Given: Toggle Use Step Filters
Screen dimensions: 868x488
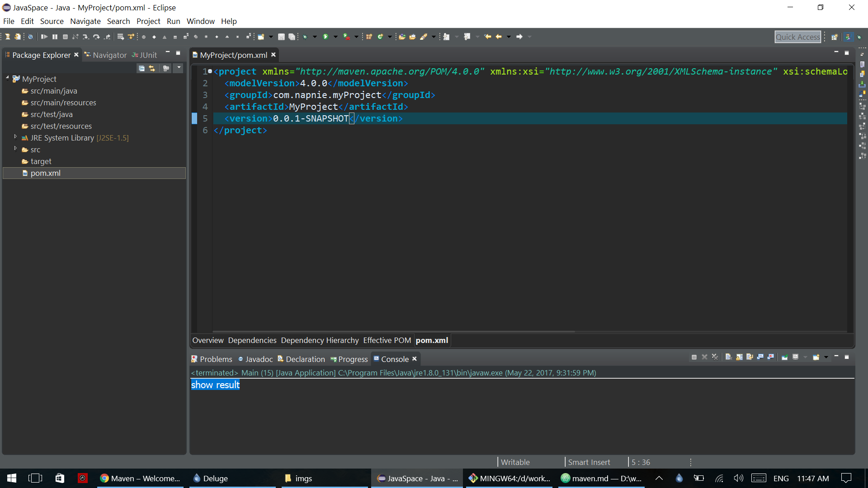Looking at the screenshot, I should tap(131, 37).
